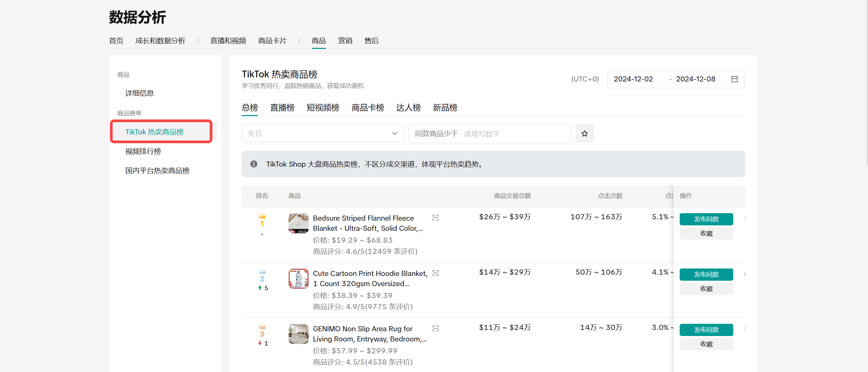This screenshot has width=868, height=372.
Task: Click 发布同款 for the Bedsure blanket
Action: pos(706,219)
